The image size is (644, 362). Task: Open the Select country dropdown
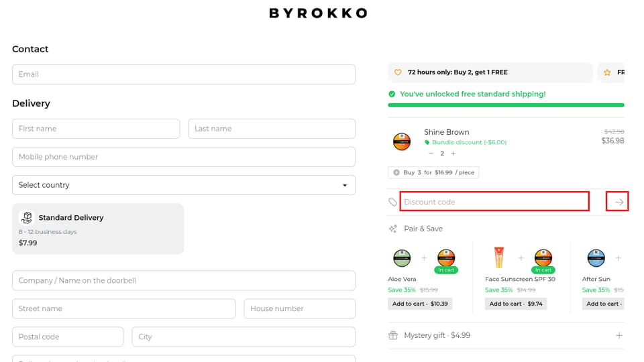(184, 185)
